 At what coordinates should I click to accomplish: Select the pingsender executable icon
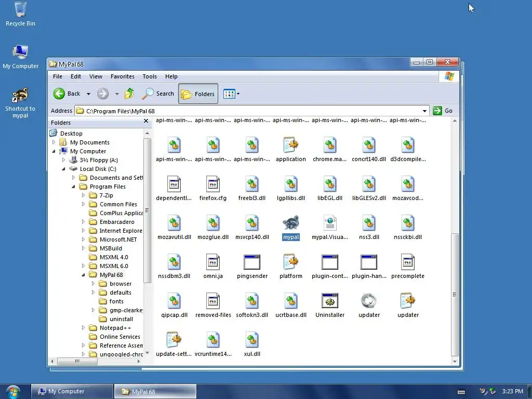[252, 262]
